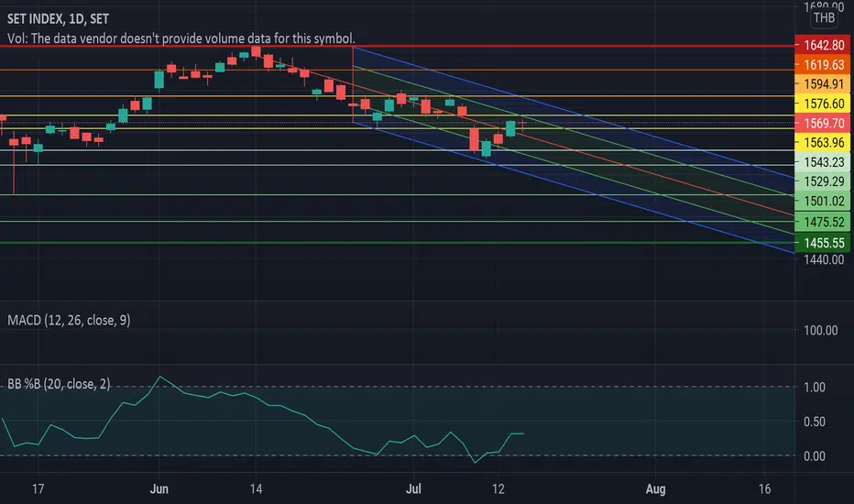Click the highest candlestick near June 14

point(256,51)
